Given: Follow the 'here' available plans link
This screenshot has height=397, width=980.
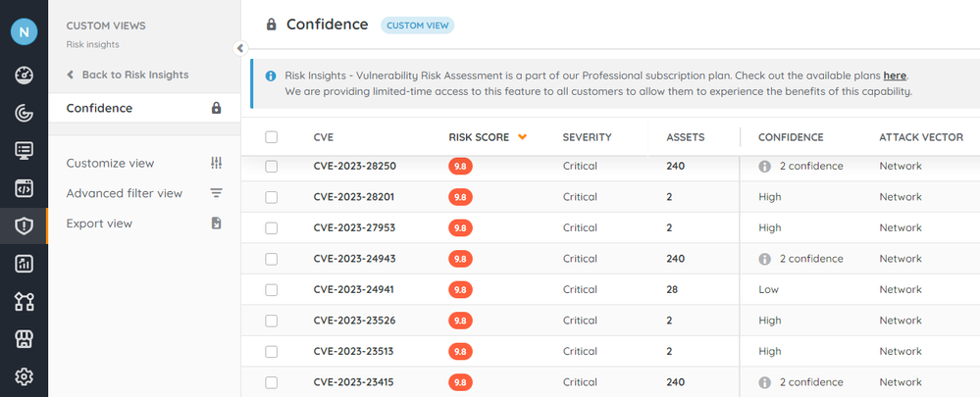Looking at the screenshot, I should pyautogui.click(x=895, y=75).
